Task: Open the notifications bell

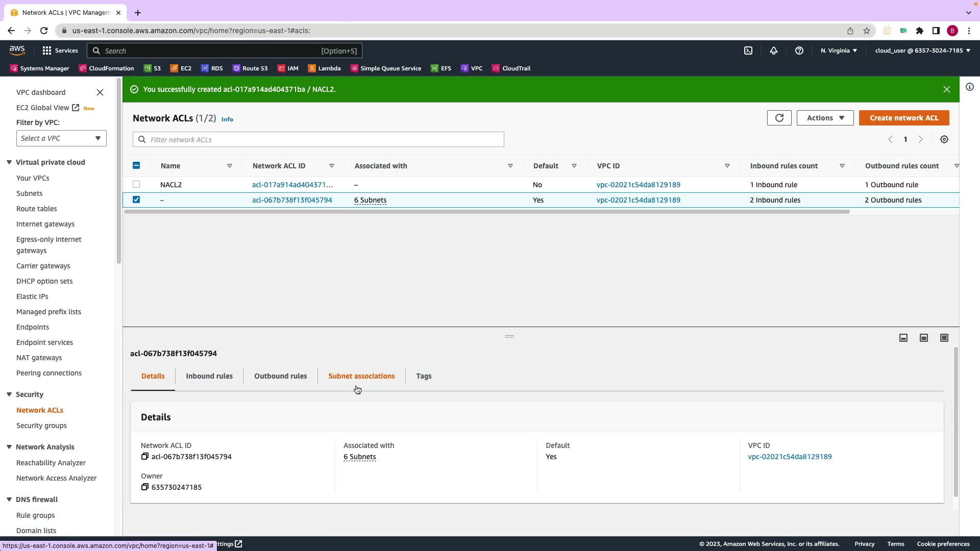Action: click(773, 51)
